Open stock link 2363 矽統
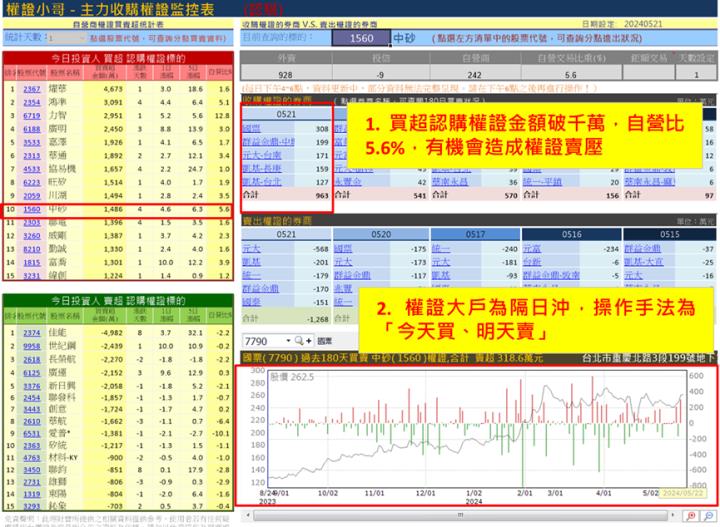The width and height of the screenshot is (720, 527). click(x=32, y=445)
